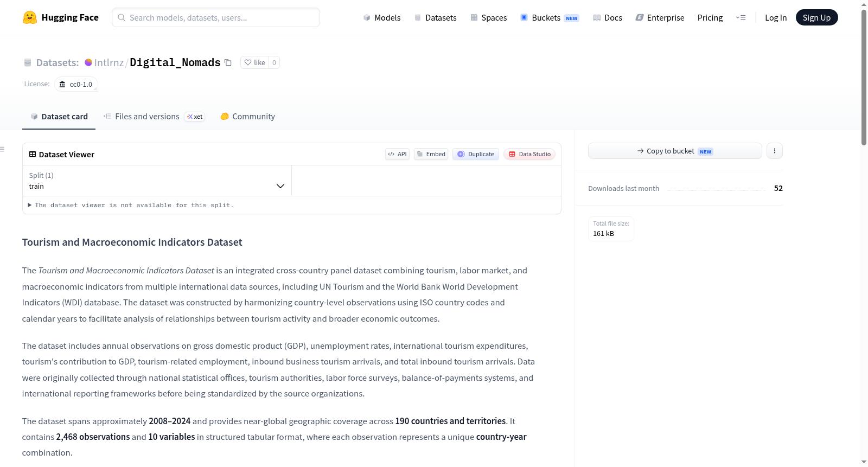Open the Enterprise page
This screenshot has height=467, width=868.
point(660,17)
